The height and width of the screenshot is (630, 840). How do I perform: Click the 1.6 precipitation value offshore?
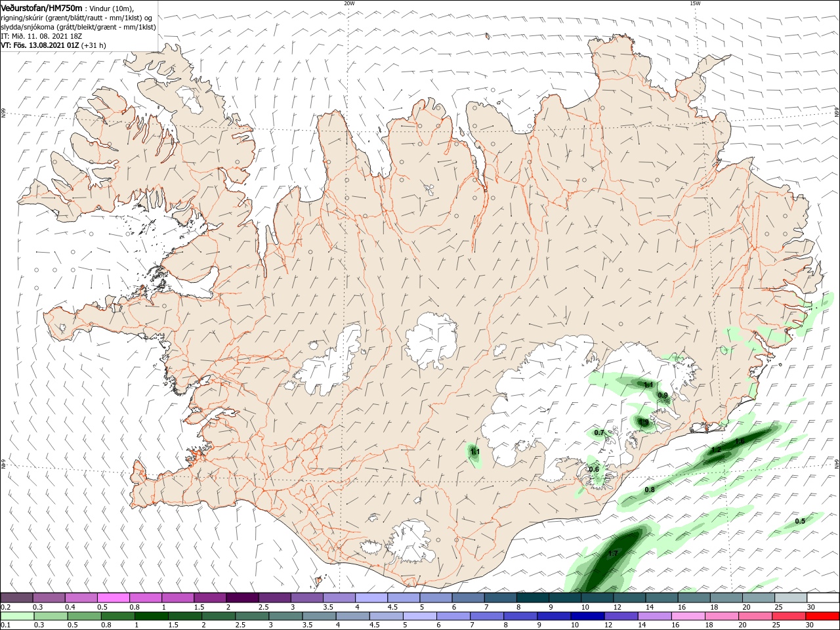[x=740, y=442]
